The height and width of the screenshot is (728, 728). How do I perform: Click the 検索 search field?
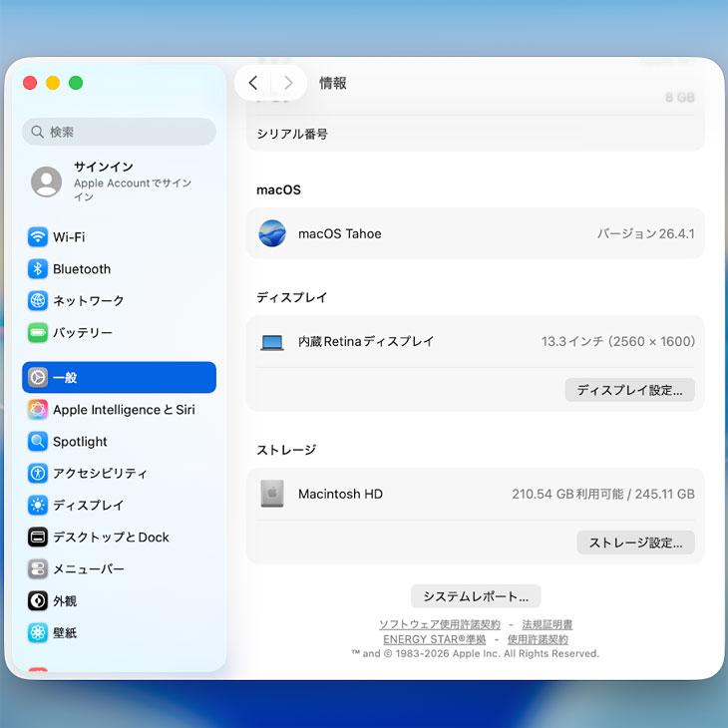click(120, 132)
